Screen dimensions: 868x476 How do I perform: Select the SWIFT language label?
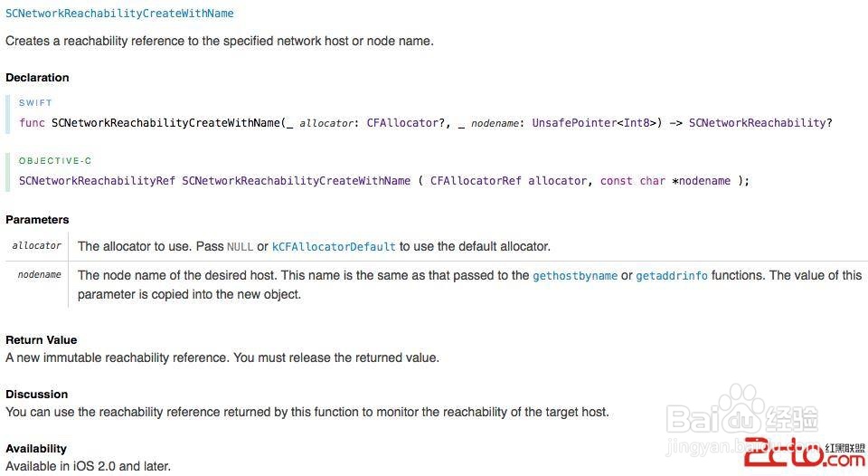pyautogui.click(x=35, y=103)
